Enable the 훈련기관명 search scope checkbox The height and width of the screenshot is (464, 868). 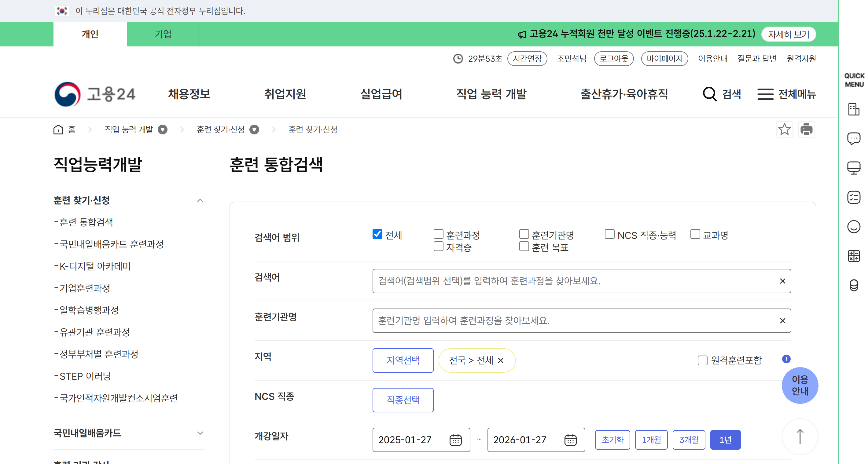tap(524, 234)
